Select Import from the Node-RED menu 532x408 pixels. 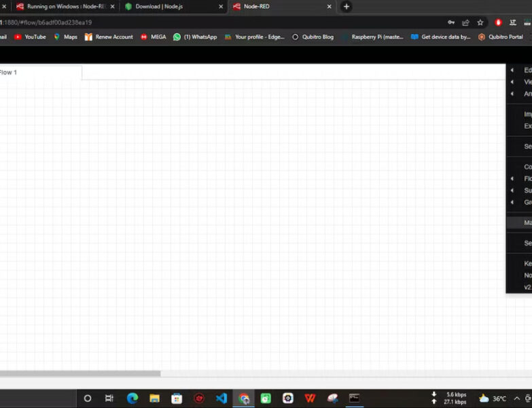coord(527,114)
